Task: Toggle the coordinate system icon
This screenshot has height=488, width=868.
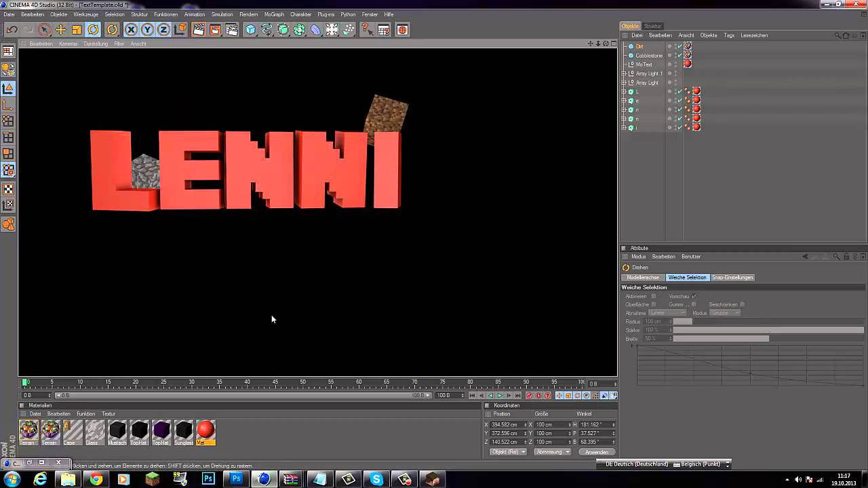Action: click(x=180, y=30)
